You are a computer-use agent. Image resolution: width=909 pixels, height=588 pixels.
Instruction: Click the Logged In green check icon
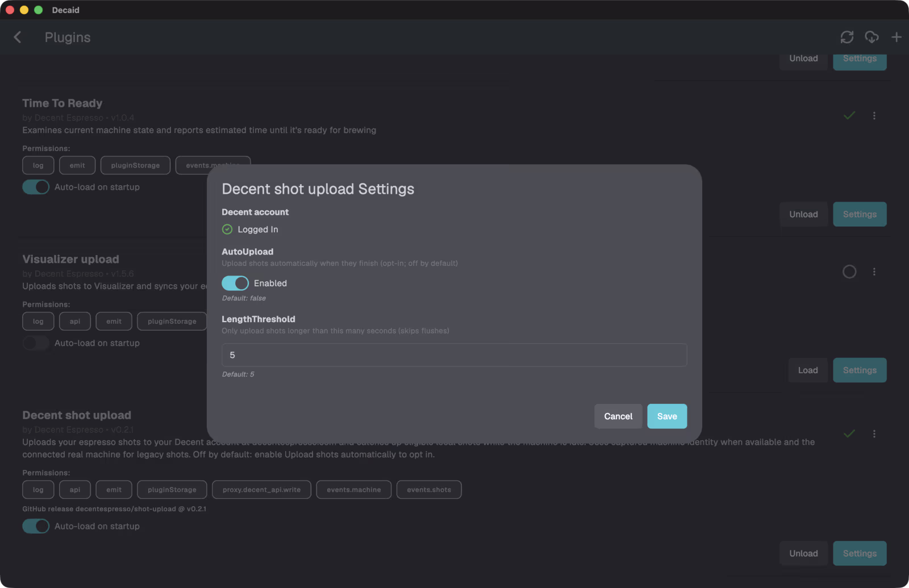click(227, 230)
